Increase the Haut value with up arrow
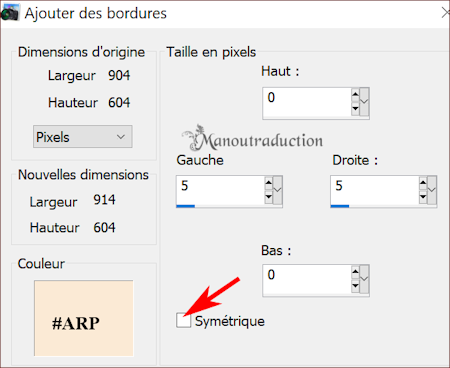450x368 pixels. [x=355, y=94]
